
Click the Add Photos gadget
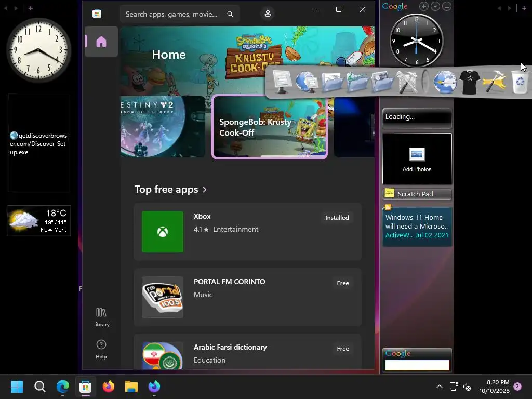pyautogui.click(x=417, y=159)
